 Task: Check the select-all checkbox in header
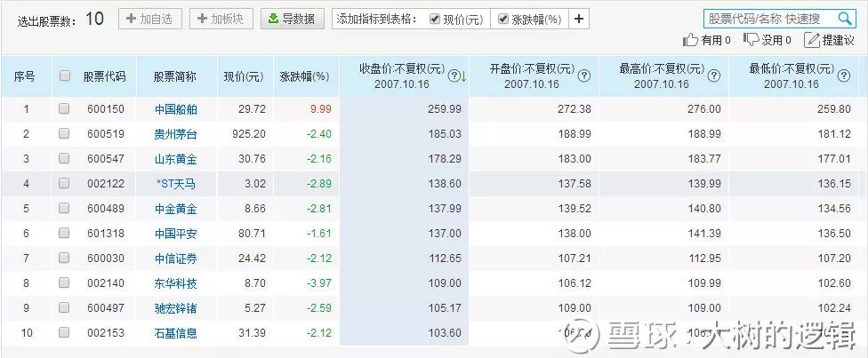click(65, 76)
